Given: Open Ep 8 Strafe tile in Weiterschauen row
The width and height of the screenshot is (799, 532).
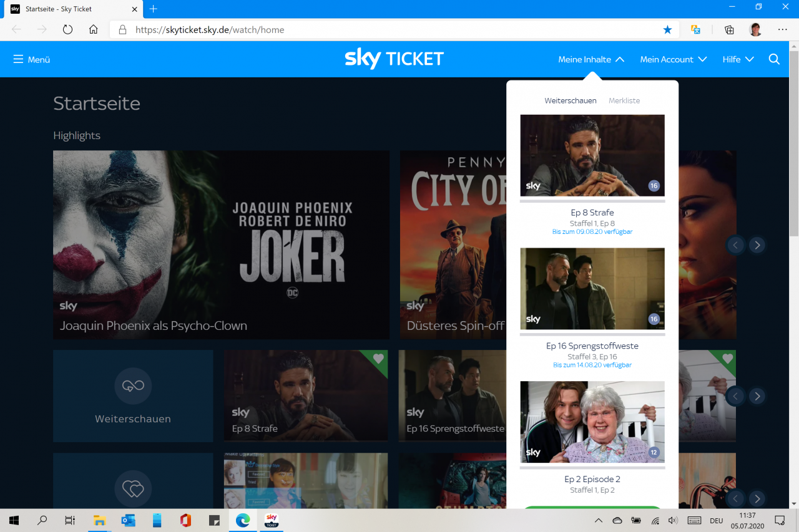Looking at the screenshot, I should tap(306, 396).
